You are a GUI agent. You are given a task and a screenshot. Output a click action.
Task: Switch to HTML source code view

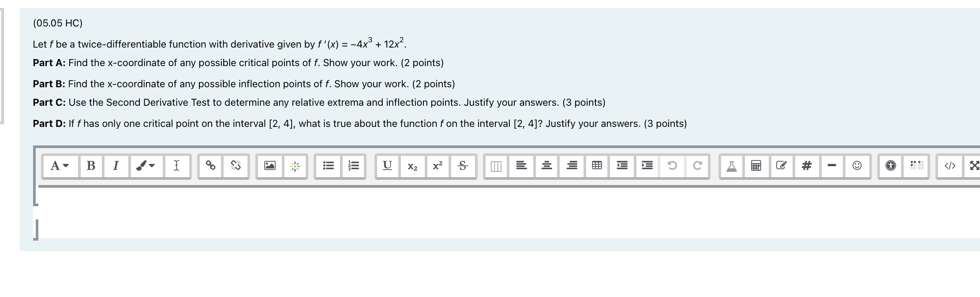[x=949, y=166]
